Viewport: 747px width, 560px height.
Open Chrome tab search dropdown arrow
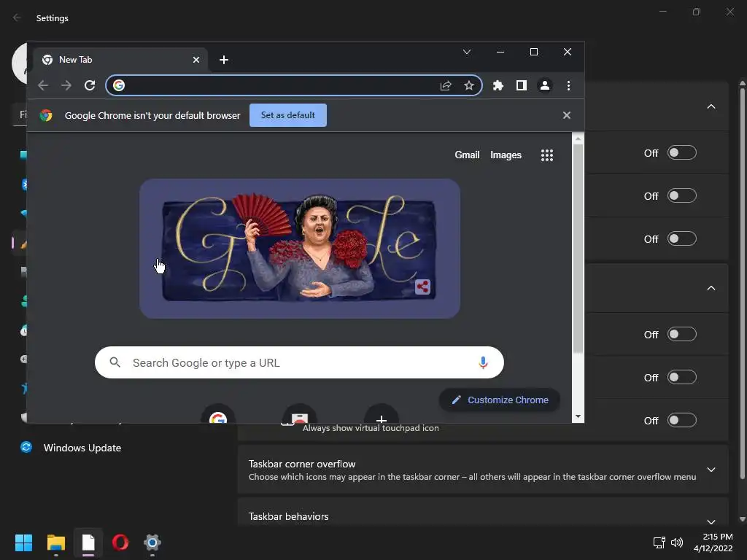click(x=467, y=52)
